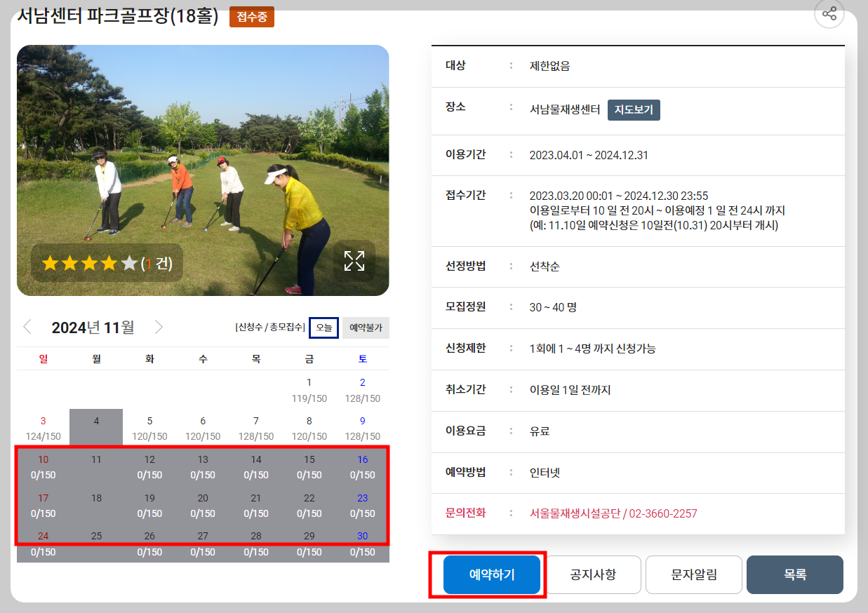Jump to today using the 오늘 button
Image resolution: width=868 pixels, height=613 pixels.
coord(323,328)
